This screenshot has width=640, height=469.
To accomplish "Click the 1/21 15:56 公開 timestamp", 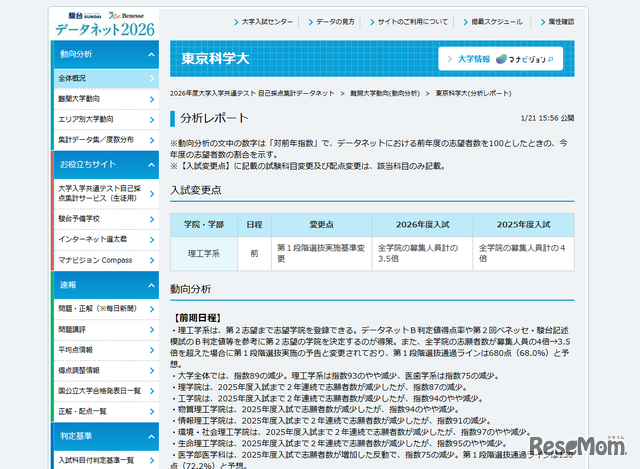I will point(547,118).
